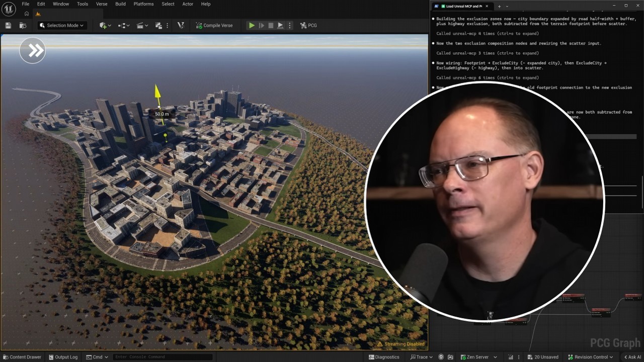Click the Streaming Disabled warning

(x=401, y=344)
